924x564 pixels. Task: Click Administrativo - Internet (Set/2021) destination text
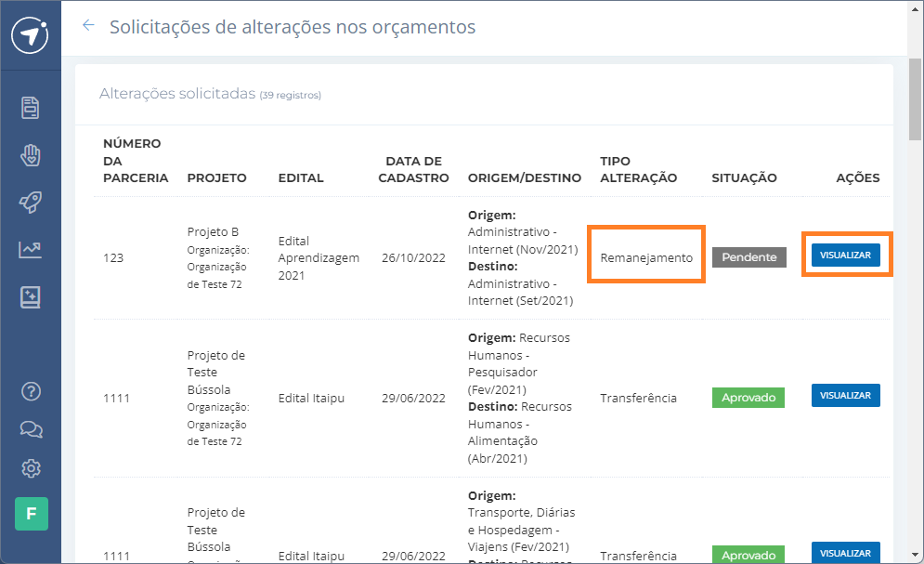tap(520, 293)
